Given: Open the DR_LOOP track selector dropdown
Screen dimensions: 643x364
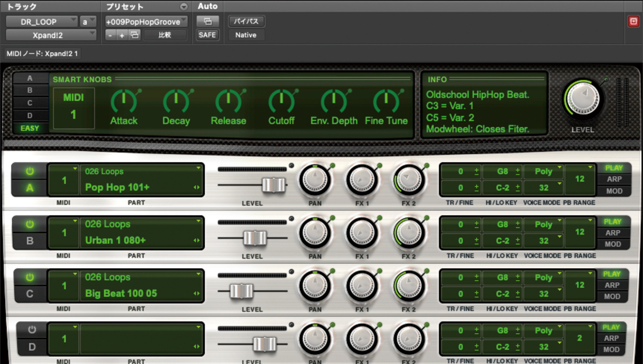Looking at the screenshot, I should coord(42,22).
